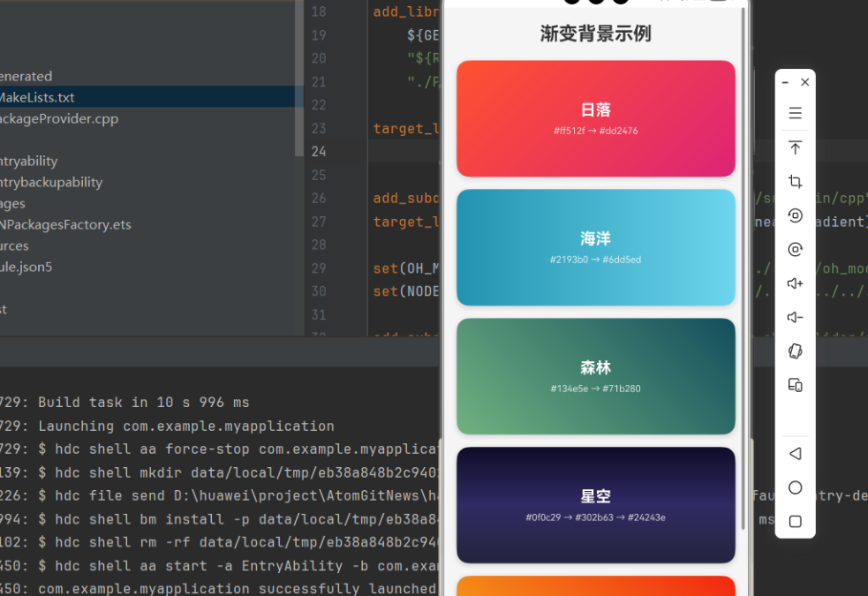Tap the emulator Back triangle button
The image size is (868, 596).
pos(795,454)
